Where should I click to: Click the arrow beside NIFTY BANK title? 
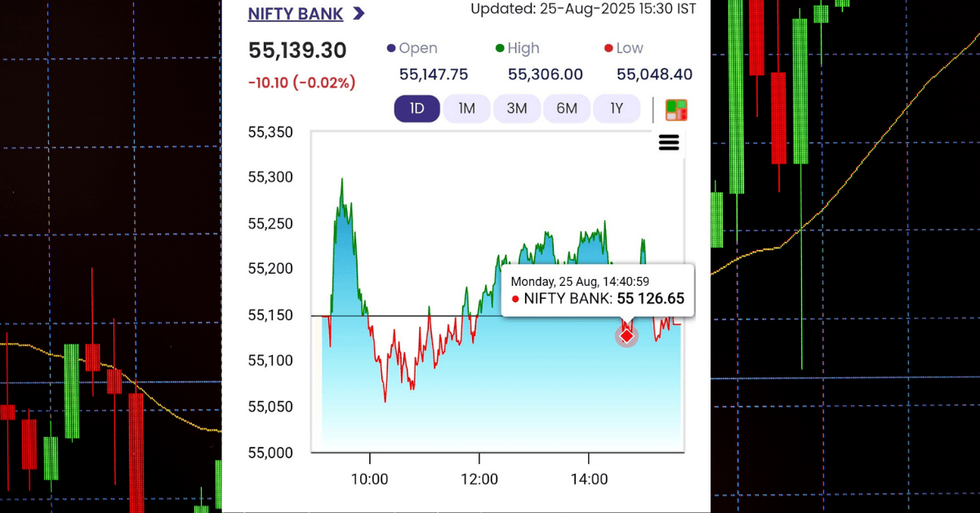click(x=359, y=14)
